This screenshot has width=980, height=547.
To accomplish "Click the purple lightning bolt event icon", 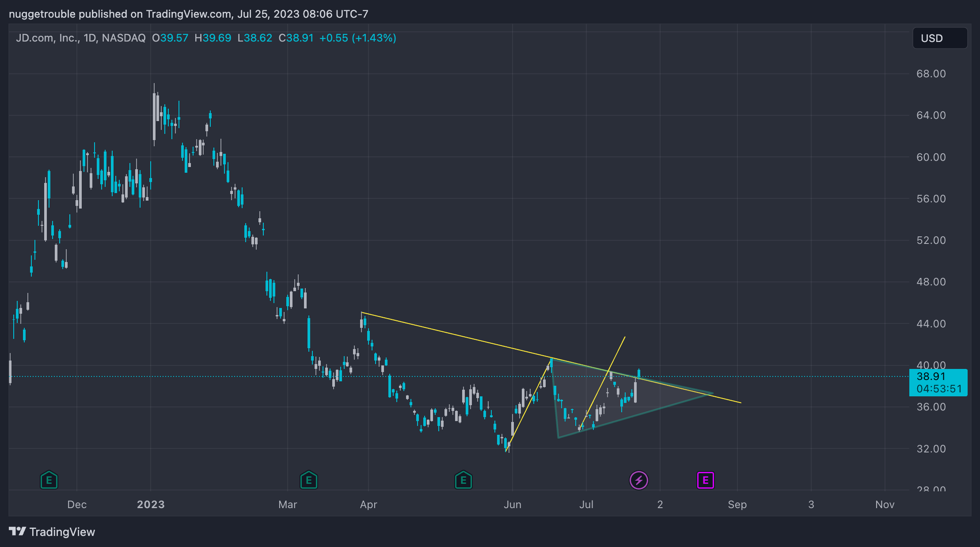I will (x=639, y=480).
